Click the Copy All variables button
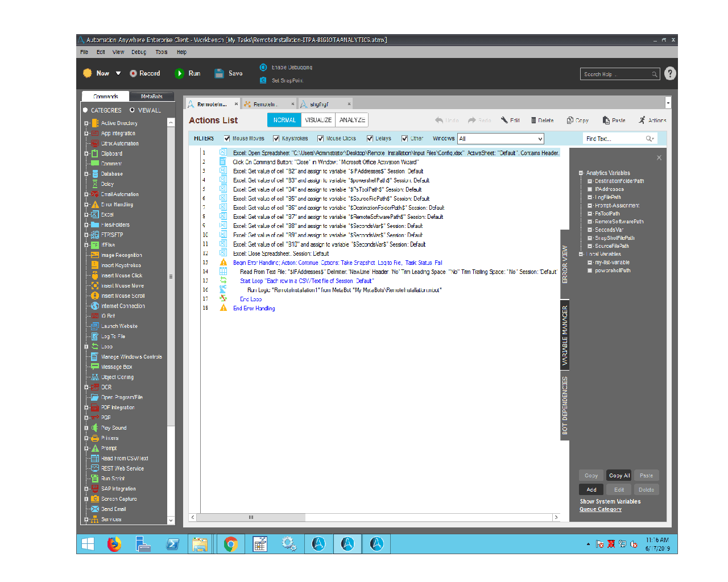Viewport: 728px width, 582px height. (619, 475)
